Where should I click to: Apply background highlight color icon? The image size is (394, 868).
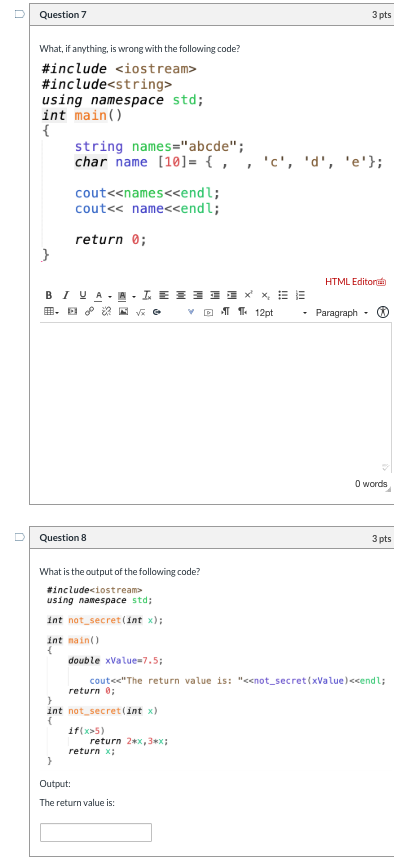coord(122,296)
